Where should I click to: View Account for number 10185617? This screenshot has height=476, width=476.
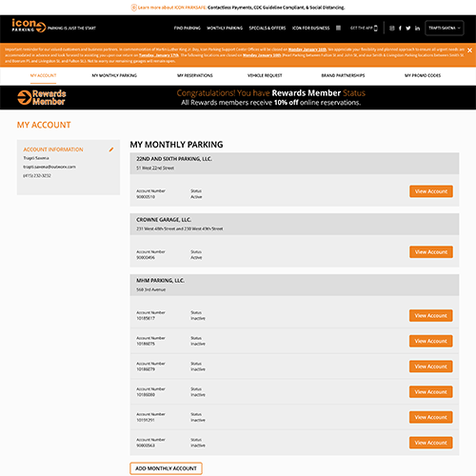431,316
